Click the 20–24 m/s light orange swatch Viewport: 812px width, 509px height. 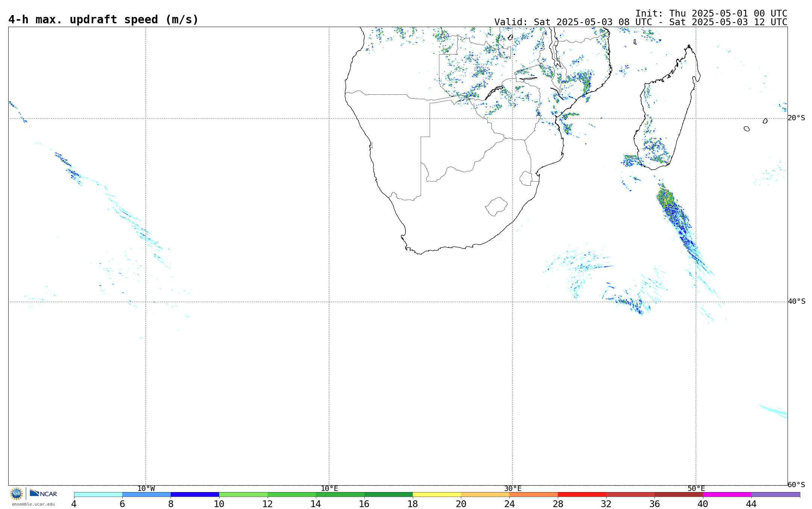(485, 495)
